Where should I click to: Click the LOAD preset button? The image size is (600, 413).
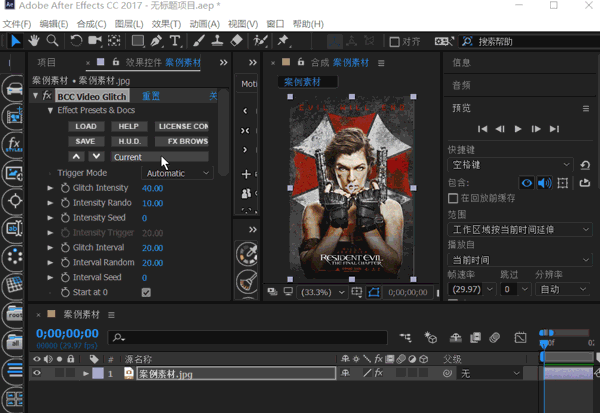(x=86, y=126)
